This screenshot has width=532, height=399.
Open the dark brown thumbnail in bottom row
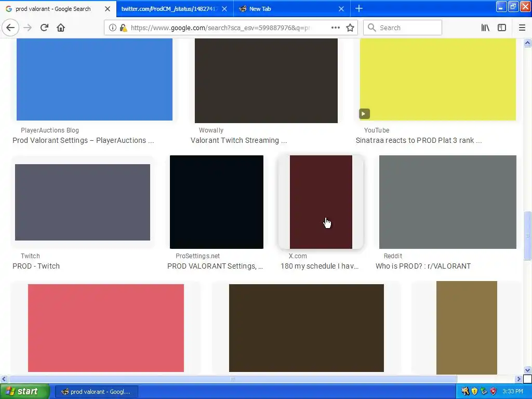307,328
